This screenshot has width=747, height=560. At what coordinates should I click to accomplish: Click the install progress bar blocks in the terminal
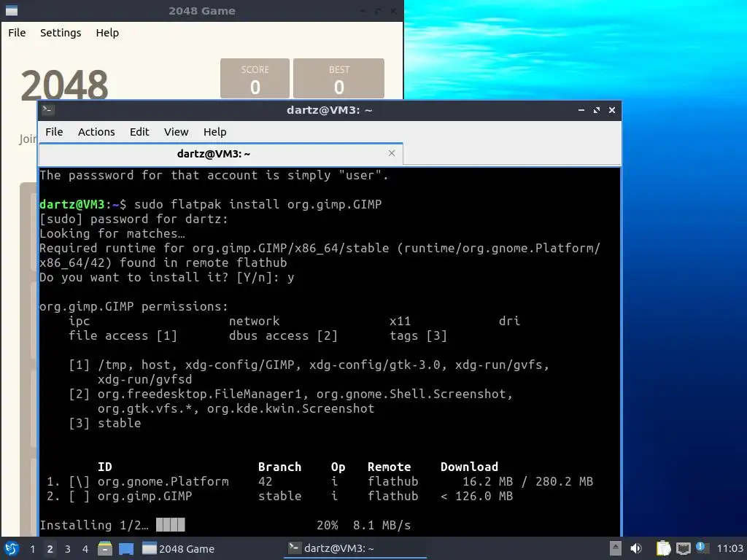pos(170,525)
